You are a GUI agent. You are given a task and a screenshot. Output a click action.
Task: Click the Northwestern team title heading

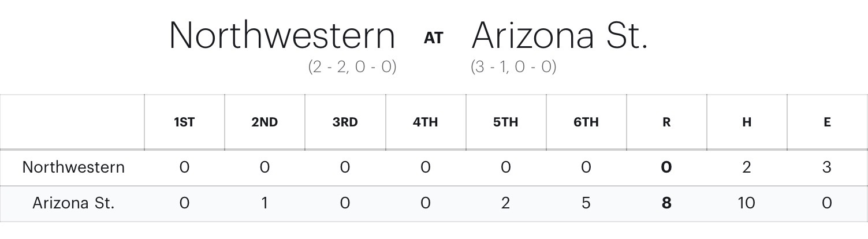pos(282,36)
